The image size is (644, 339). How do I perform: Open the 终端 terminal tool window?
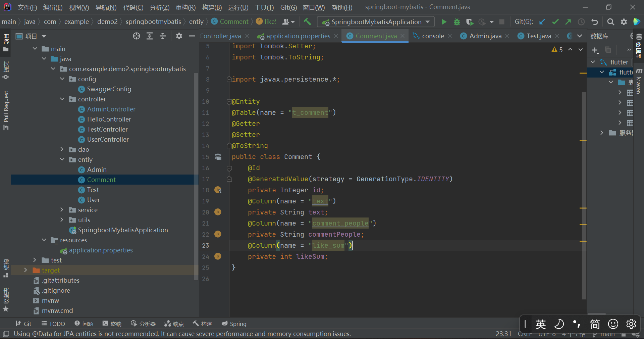112,324
